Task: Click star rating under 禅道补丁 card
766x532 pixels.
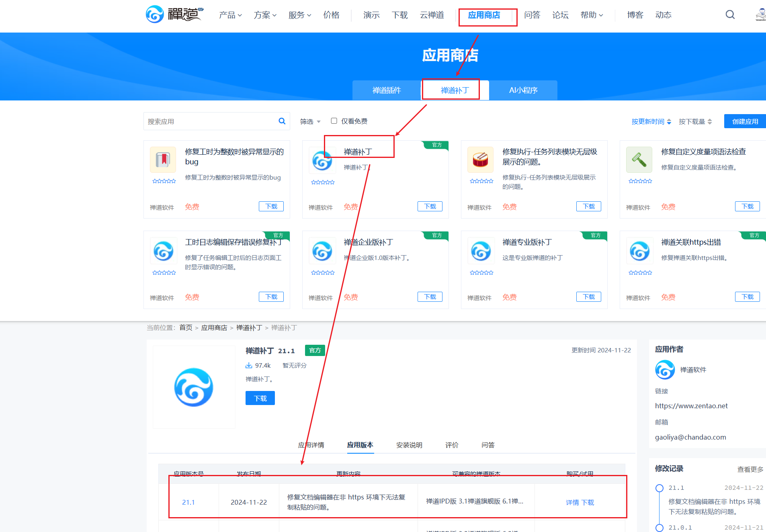Action: pyautogui.click(x=323, y=182)
